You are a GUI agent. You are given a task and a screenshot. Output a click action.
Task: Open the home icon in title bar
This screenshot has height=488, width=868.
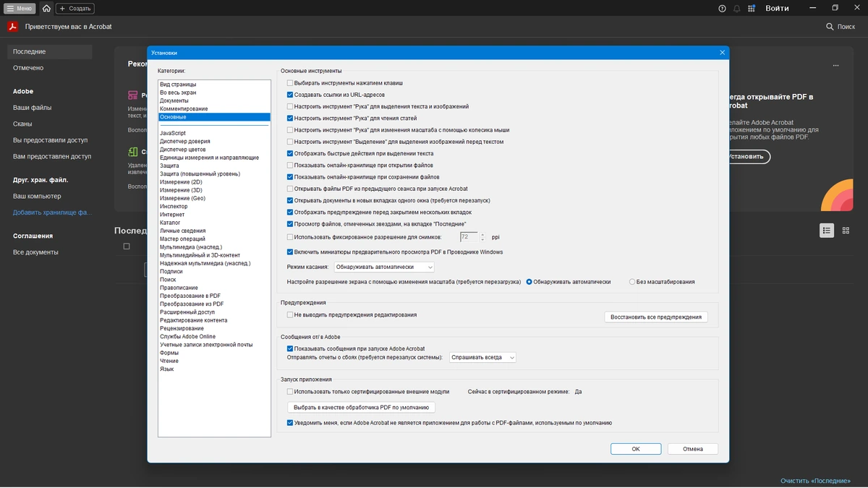[46, 9]
